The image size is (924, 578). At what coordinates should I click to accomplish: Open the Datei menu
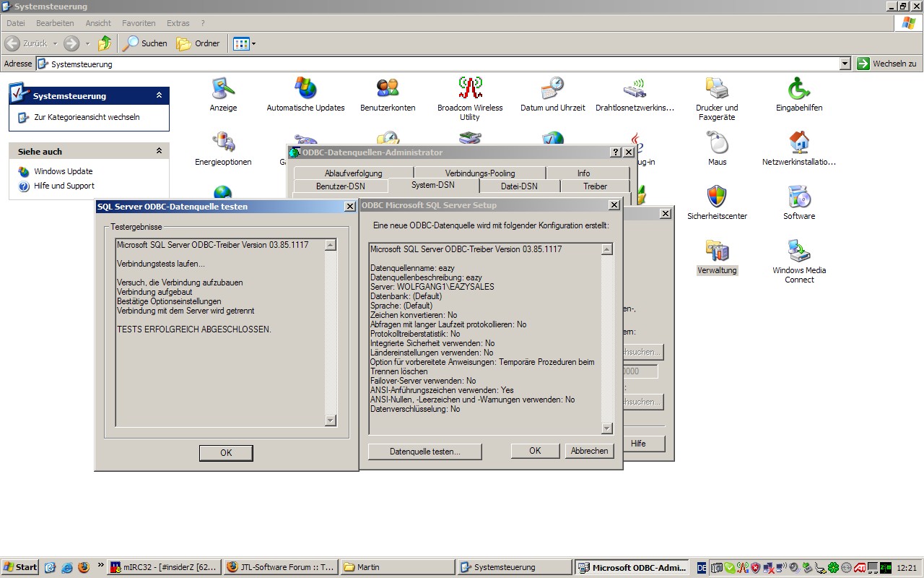15,22
